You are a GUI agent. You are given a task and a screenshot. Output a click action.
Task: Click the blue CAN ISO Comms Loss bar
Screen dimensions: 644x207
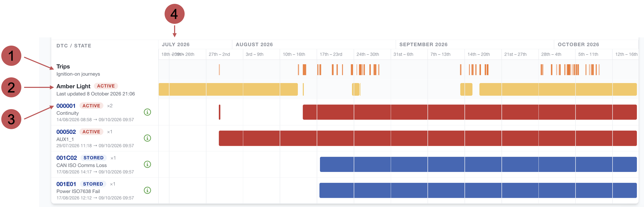(478, 164)
